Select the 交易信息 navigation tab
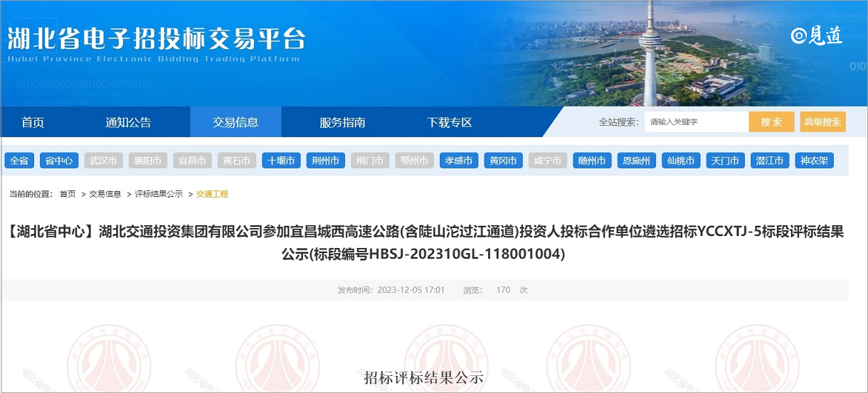Screen dimensions: 868x393 coord(235,122)
